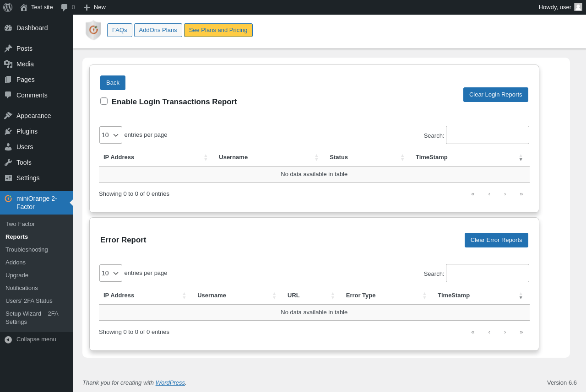Screen dimensions: 586x392
Task: Expand login report entries per page dropdown
Action: point(111,135)
